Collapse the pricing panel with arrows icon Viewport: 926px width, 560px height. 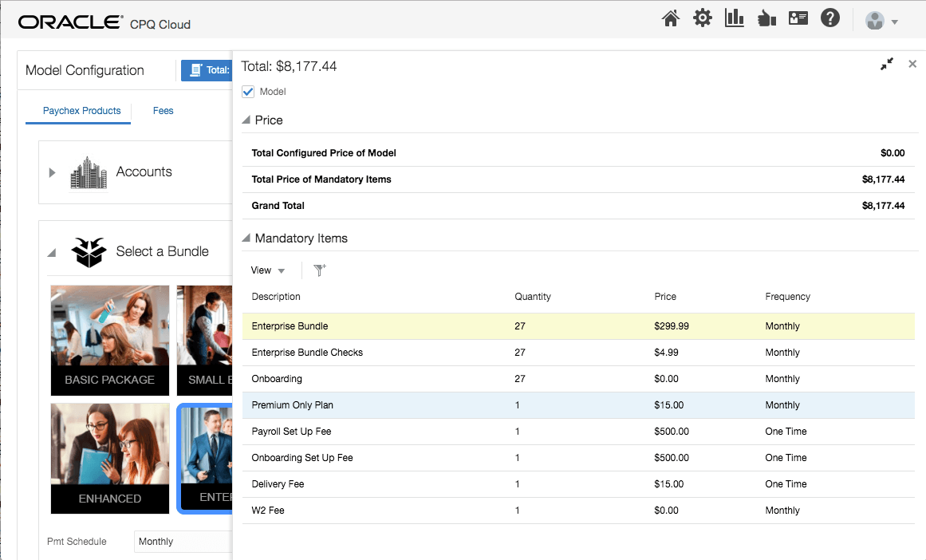click(887, 64)
